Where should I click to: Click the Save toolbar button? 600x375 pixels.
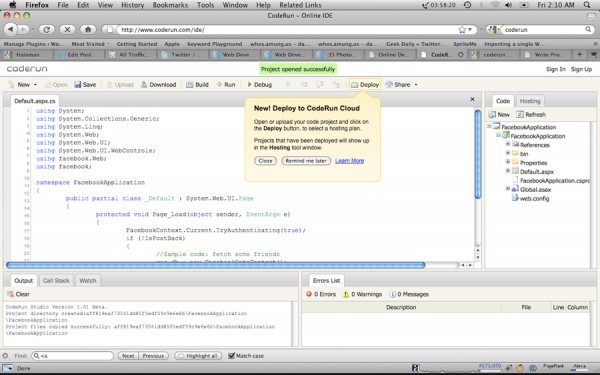click(85, 85)
